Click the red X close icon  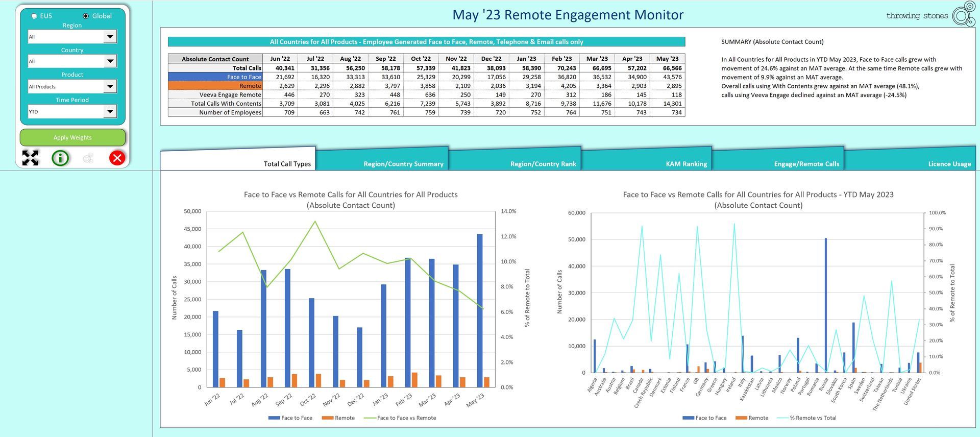point(117,158)
